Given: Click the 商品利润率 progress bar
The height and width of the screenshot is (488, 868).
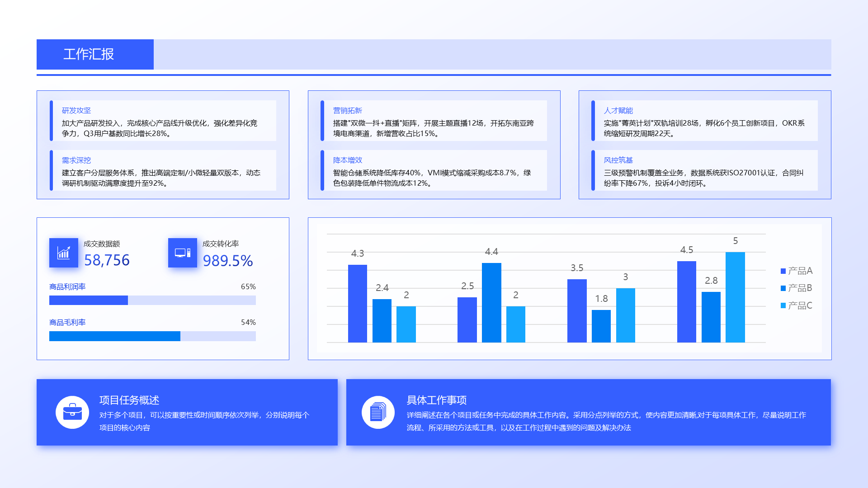Looking at the screenshot, I should pyautogui.click(x=152, y=300).
